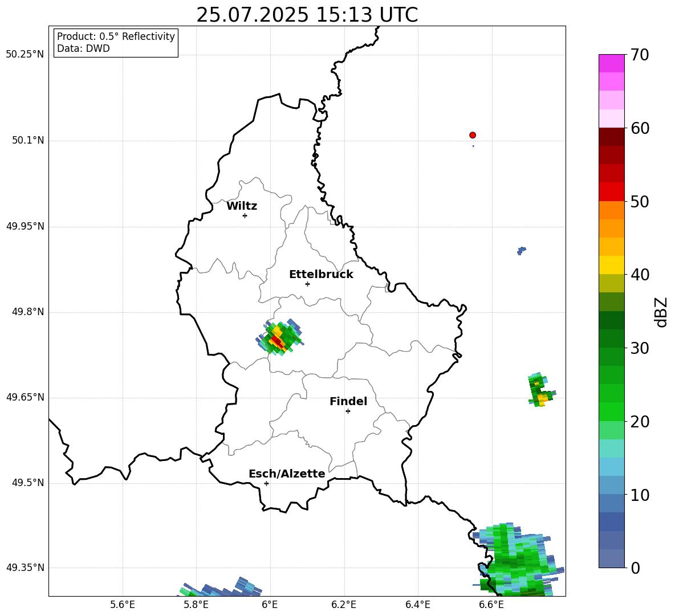Click the Wiltz station cross marker

coord(245,215)
